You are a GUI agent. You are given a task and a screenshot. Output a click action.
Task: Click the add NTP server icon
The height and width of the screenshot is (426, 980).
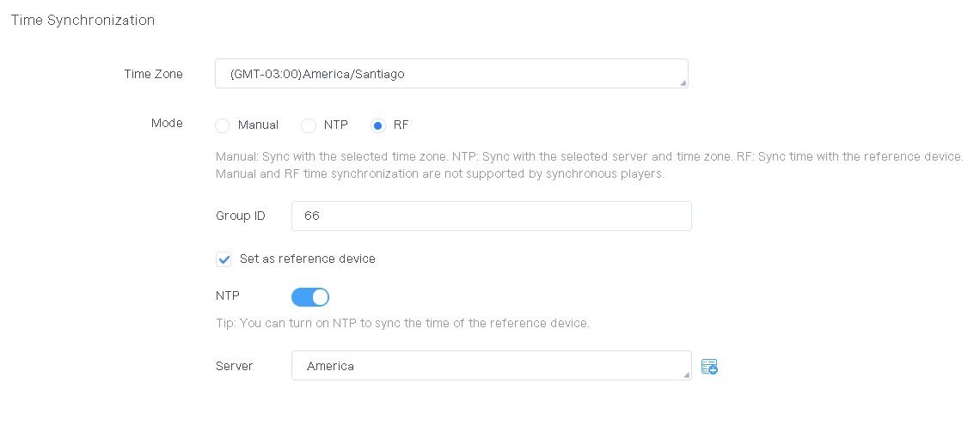(x=708, y=366)
